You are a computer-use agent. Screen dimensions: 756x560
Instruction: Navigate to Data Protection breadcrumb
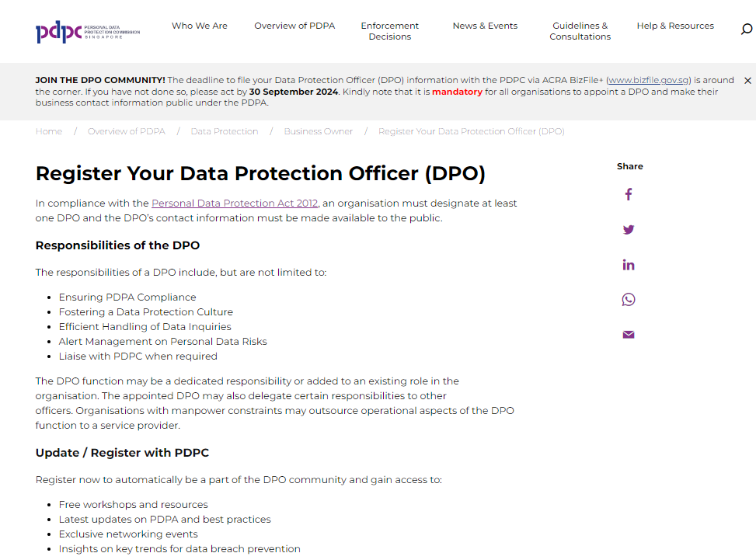click(225, 131)
